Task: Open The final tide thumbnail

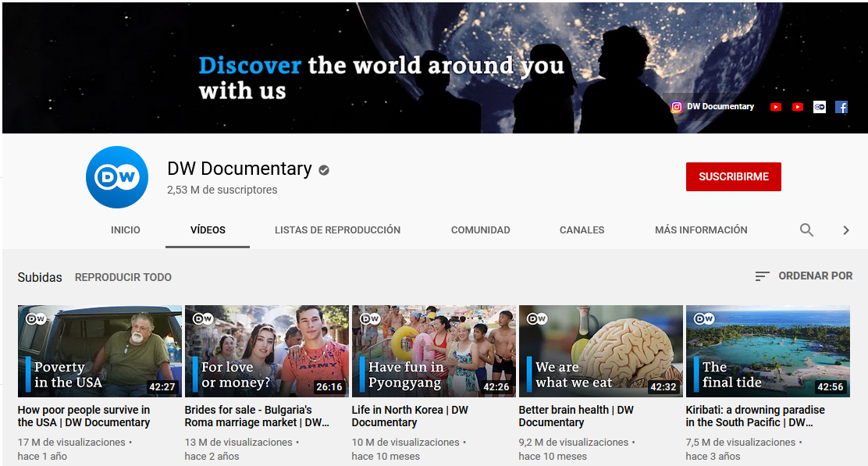Action: pyautogui.click(x=768, y=351)
